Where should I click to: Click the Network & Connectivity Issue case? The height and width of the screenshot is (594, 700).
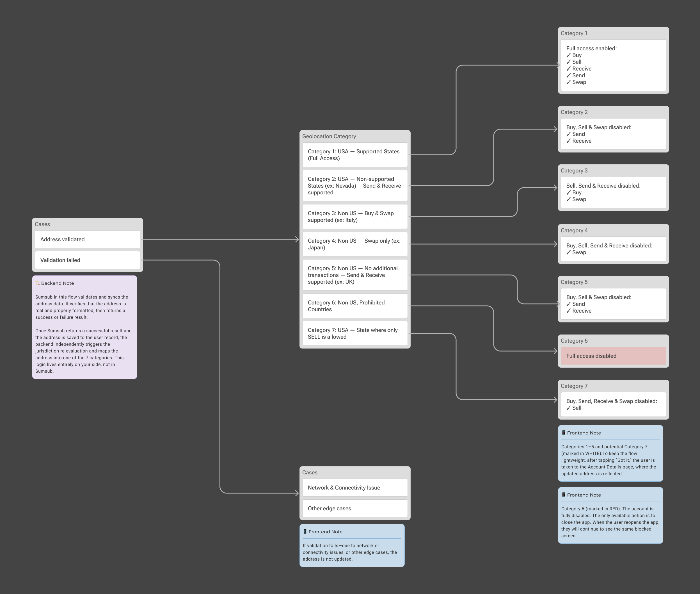coord(355,488)
